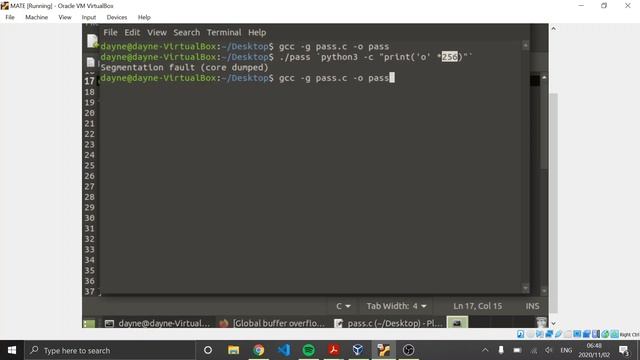
Task: Open VirtualBox File menu
Action: [10, 17]
